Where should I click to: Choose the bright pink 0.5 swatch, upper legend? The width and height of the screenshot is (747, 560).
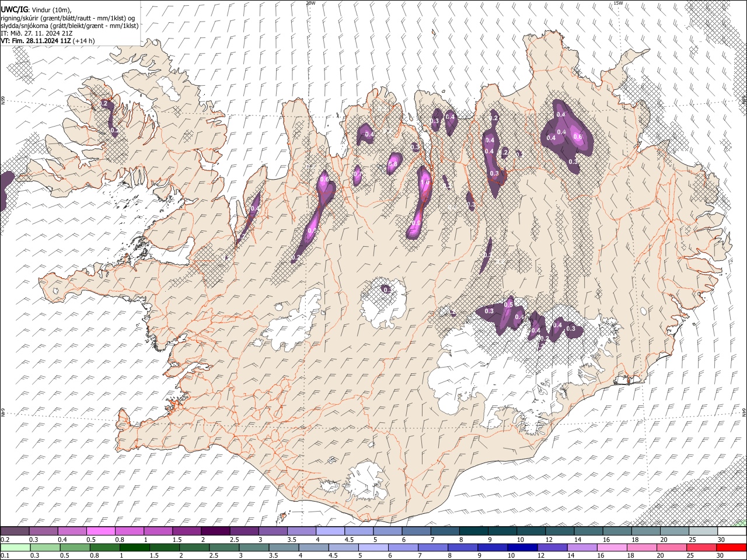(x=100, y=531)
